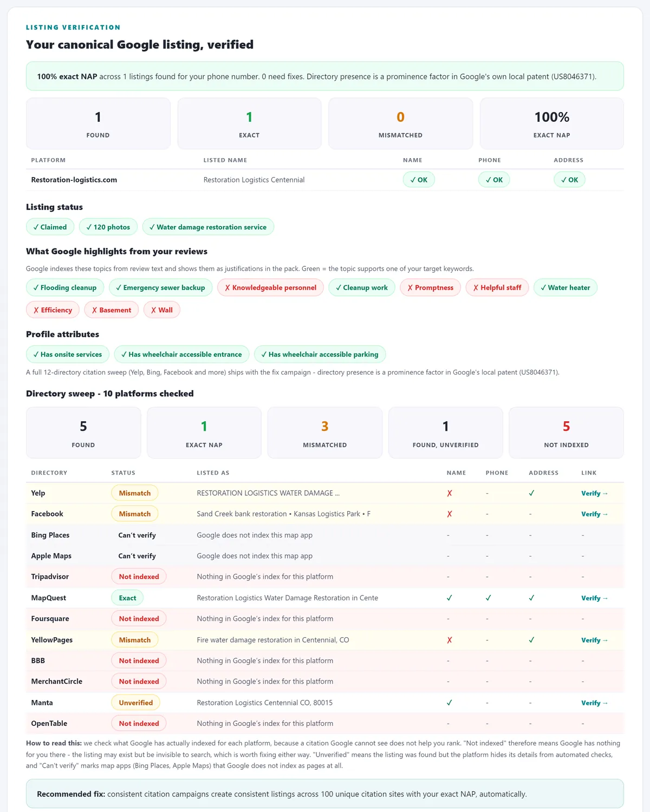The height and width of the screenshot is (812, 650).
Task: Click the listed name Restoration Logistics Centennial
Action: (254, 180)
